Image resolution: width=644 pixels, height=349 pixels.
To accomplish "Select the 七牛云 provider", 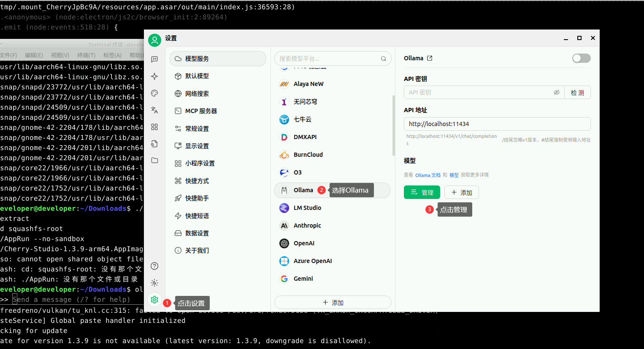I will click(x=333, y=119).
